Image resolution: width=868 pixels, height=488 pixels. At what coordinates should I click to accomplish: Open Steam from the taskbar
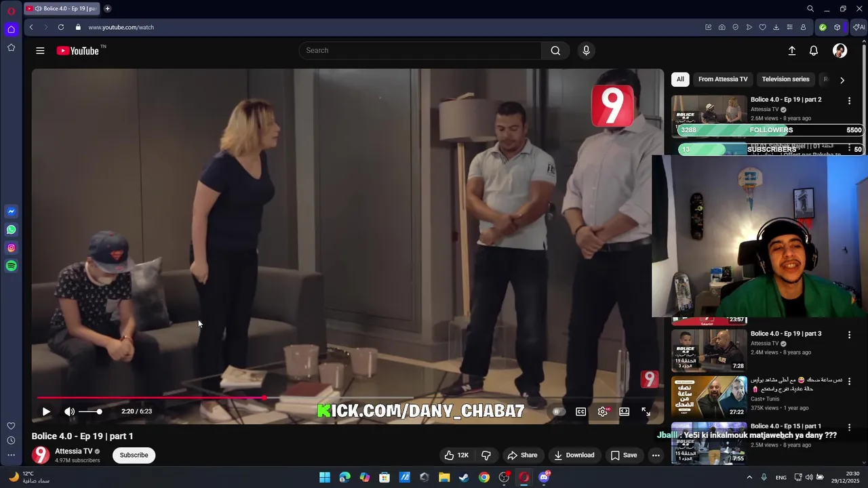pyautogui.click(x=464, y=477)
